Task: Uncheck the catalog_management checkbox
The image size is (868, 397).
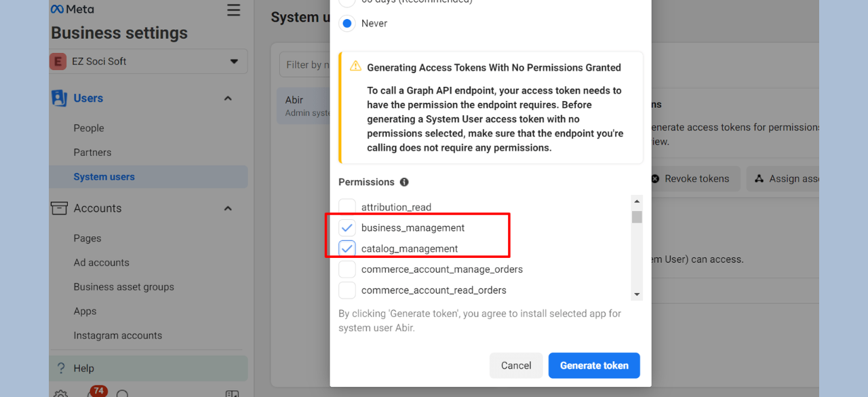Action: coord(347,248)
